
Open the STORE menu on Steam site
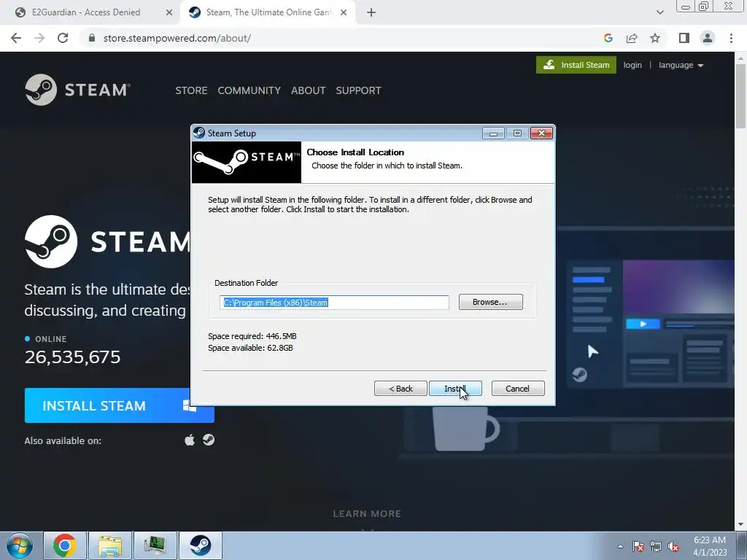point(191,90)
